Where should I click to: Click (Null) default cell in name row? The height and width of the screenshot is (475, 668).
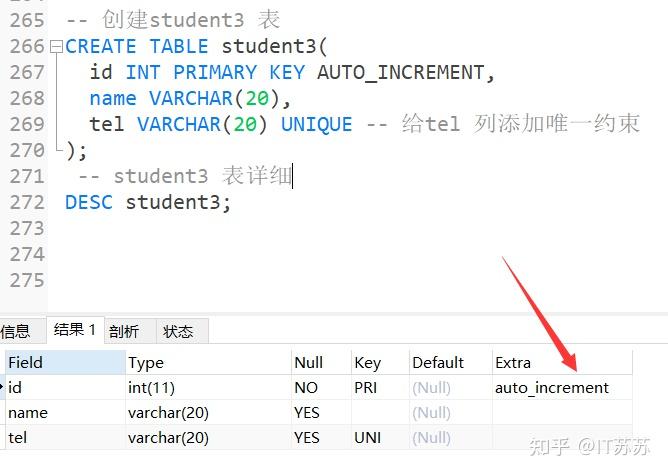(x=451, y=412)
